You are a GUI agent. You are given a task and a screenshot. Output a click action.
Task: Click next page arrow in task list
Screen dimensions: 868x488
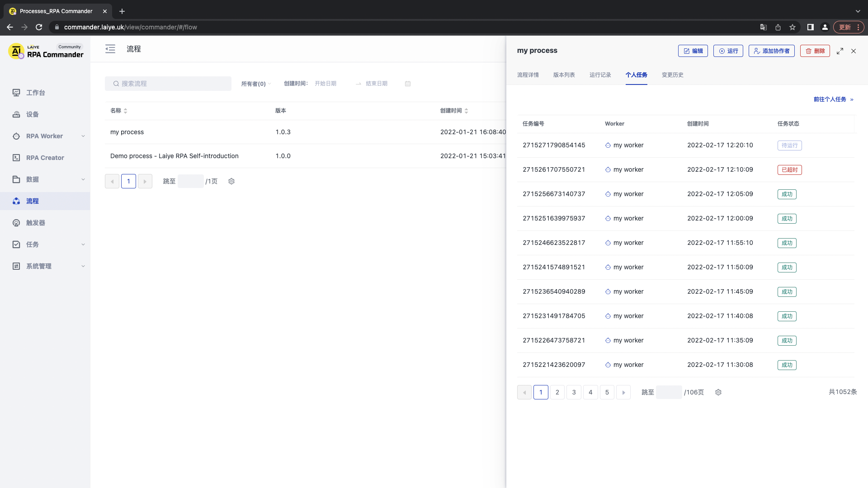[623, 392]
